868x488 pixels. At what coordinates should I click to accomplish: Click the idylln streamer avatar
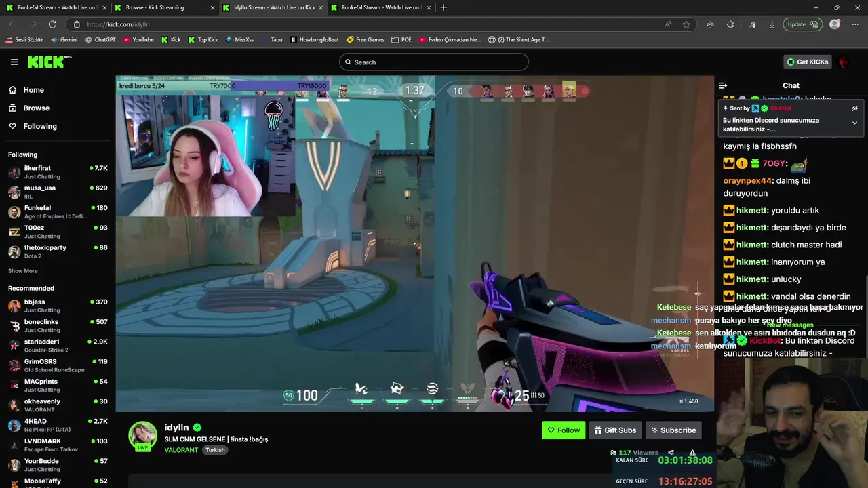pos(142,436)
